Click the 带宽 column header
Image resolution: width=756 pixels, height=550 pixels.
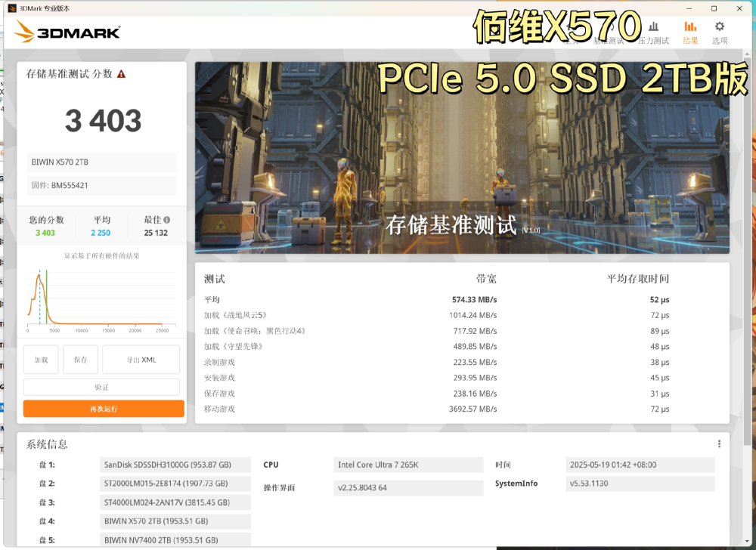pos(486,279)
